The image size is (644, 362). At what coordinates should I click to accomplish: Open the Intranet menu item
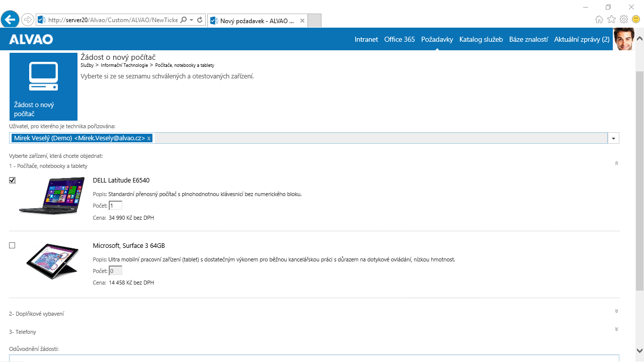pyautogui.click(x=366, y=39)
